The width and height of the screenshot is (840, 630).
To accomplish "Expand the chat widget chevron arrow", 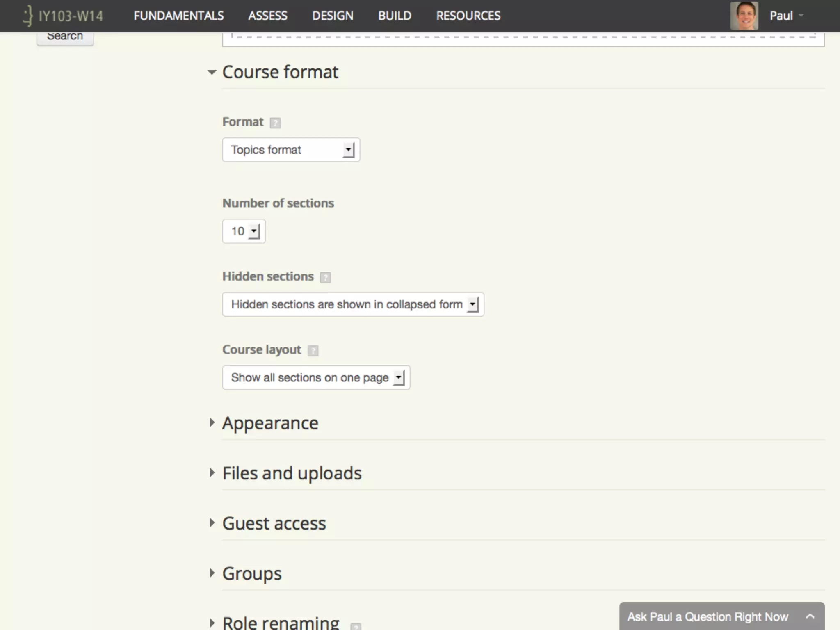I will pyautogui.click(x=810, y=616).
